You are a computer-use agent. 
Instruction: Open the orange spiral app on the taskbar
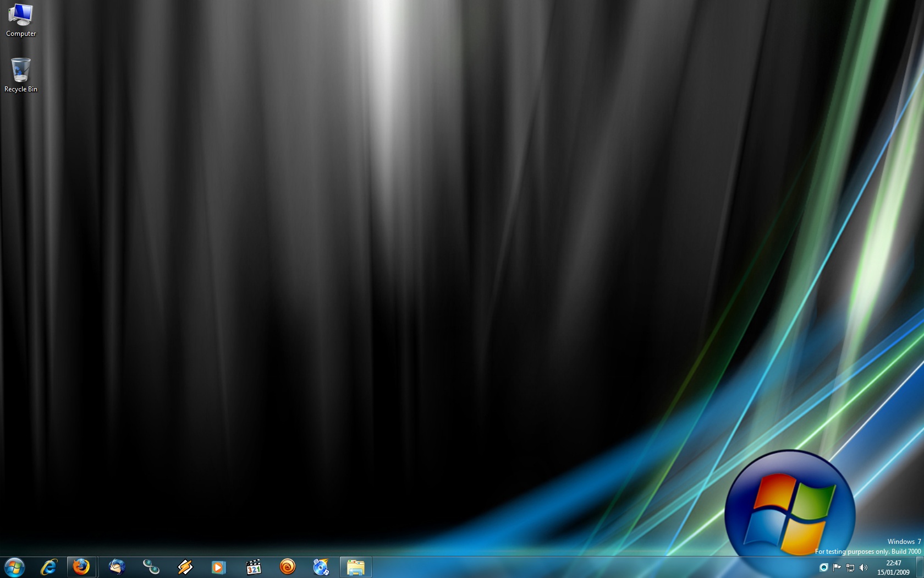click(x=287, y=567)
